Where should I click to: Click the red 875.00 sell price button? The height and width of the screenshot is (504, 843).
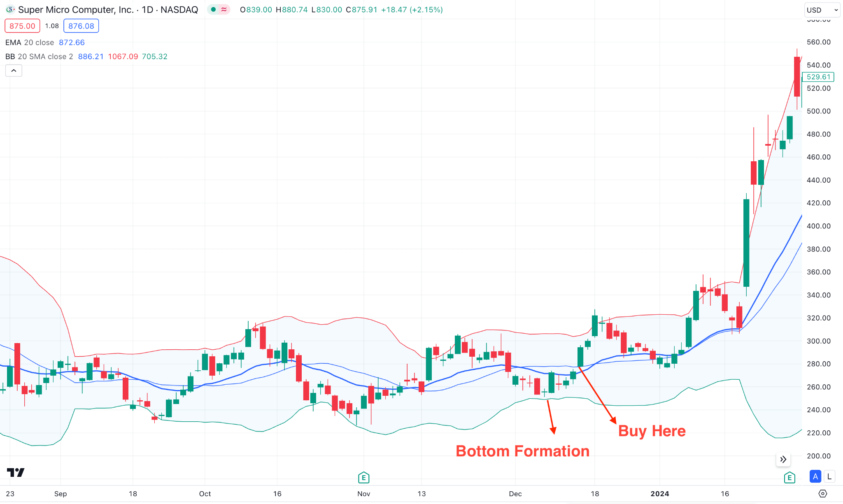[x=22, y=26]
